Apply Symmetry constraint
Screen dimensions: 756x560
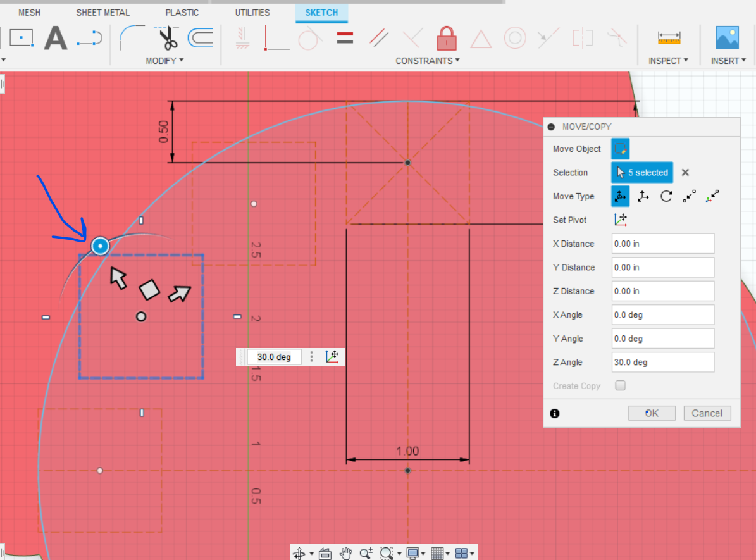tap(583, 38)
